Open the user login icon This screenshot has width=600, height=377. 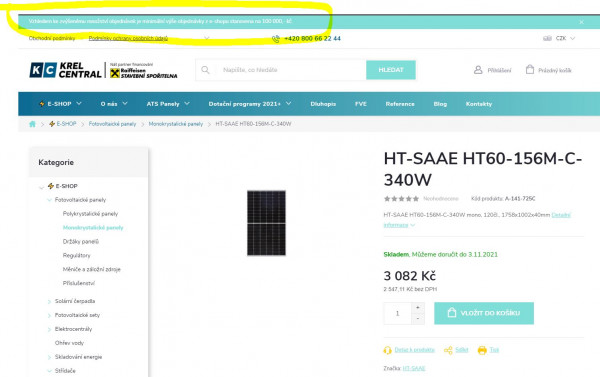(478, 70)
